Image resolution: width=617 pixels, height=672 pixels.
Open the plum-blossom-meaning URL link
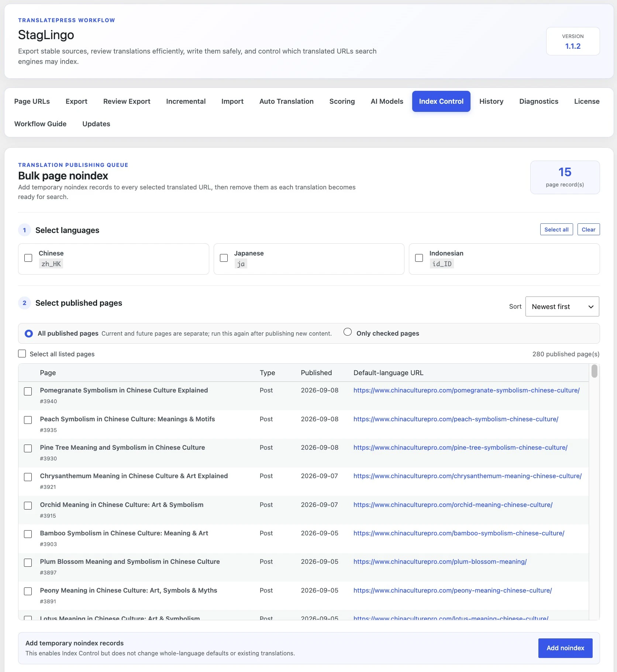tap(440, 562)
